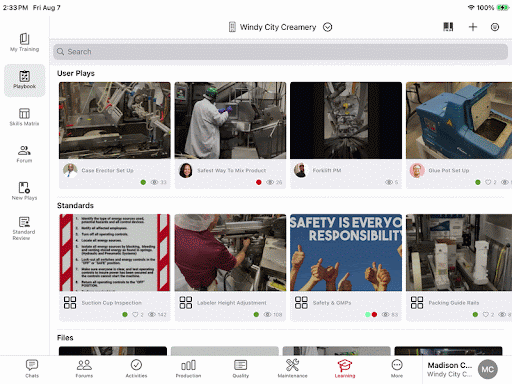Open the Safest Way To Mix Product thumbnail
This screenshot has width=512, height=384.
click(230, 120)
